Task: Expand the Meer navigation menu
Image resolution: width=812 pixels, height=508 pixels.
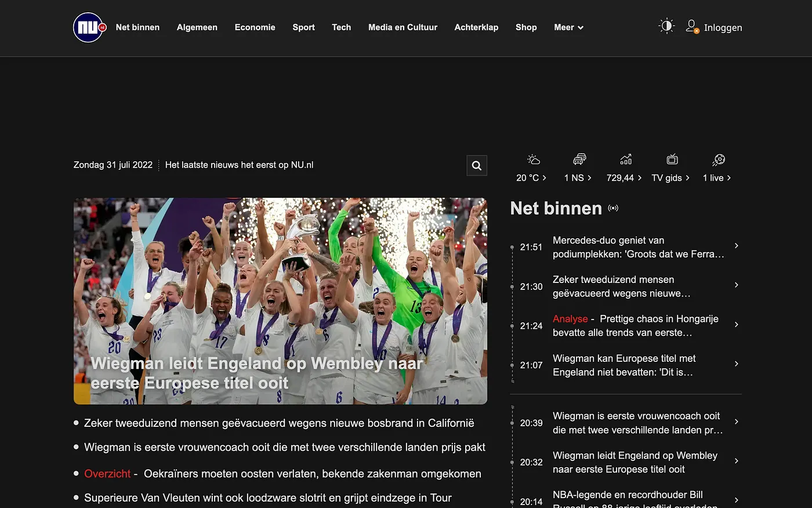Action: (568, 27)
